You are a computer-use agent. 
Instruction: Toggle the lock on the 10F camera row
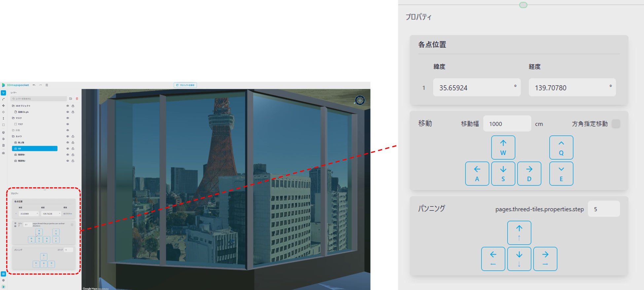click(x=73, y=148)
